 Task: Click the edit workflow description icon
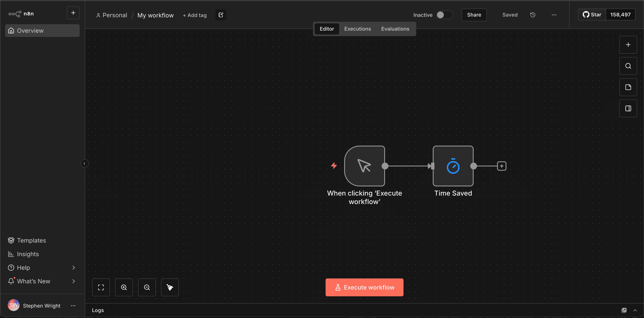point(220,15)
